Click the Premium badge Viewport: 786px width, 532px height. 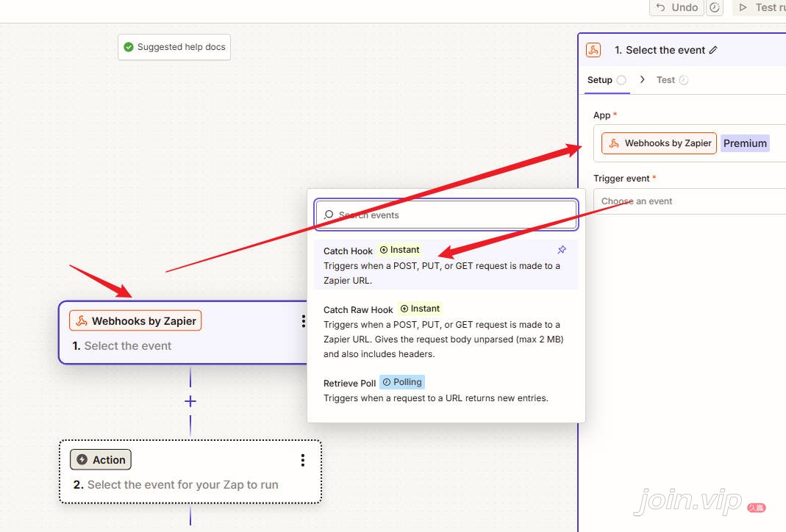point(745,143)
